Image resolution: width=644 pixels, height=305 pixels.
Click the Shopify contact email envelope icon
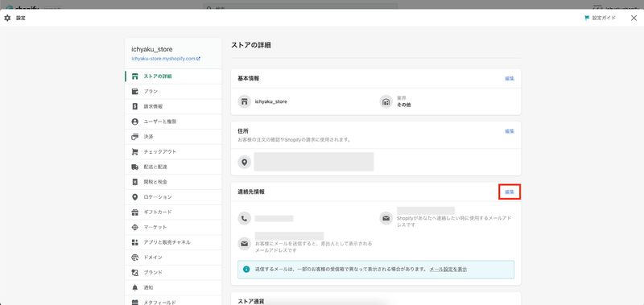click(x=386, y=218)
